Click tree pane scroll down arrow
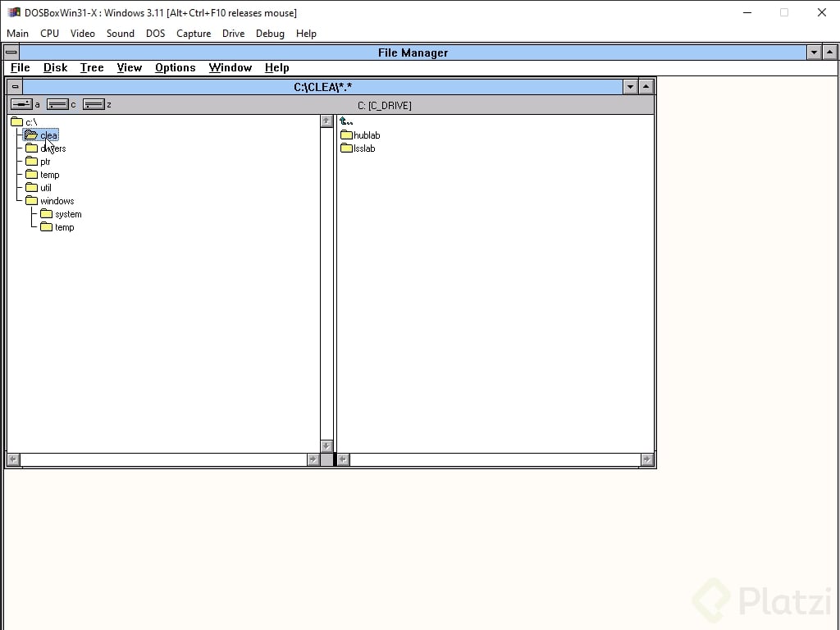 (x=326, y=445)
